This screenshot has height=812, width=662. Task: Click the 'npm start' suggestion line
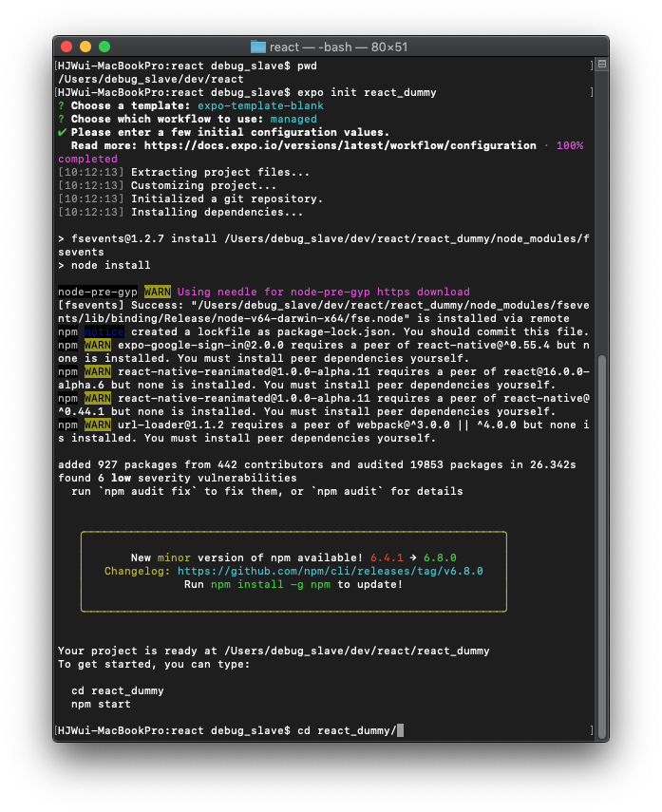[x=101, y=704]
